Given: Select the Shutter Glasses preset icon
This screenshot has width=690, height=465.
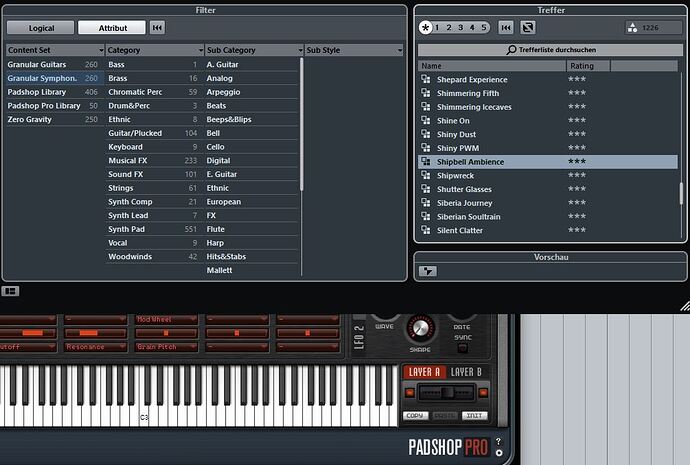Looking at the screenshot, I should tap(426, 189).
